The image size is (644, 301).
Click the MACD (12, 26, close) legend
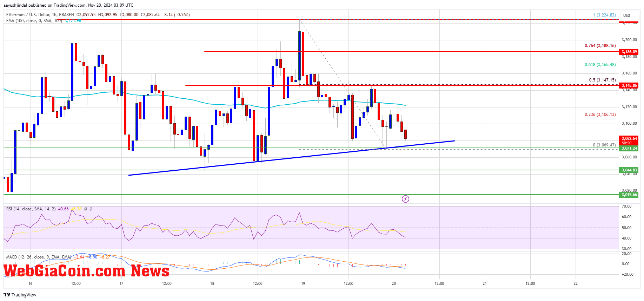pyautogui.click(x=39, y=257)
